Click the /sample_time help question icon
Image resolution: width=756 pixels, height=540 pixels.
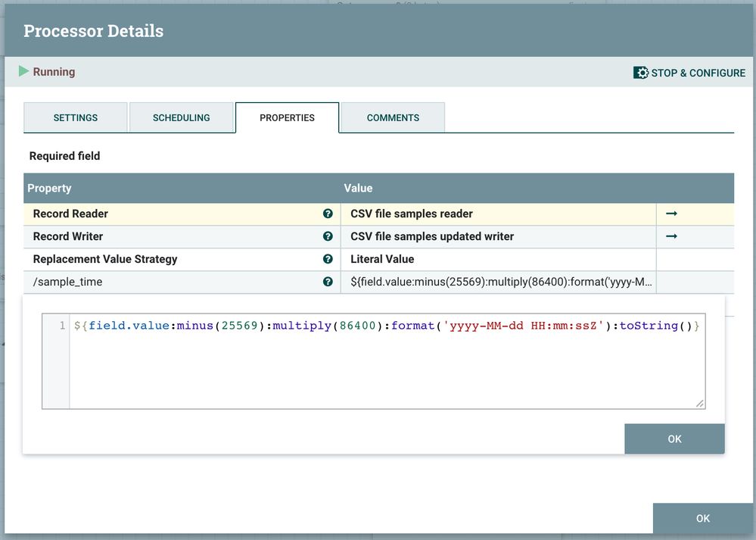328,282
